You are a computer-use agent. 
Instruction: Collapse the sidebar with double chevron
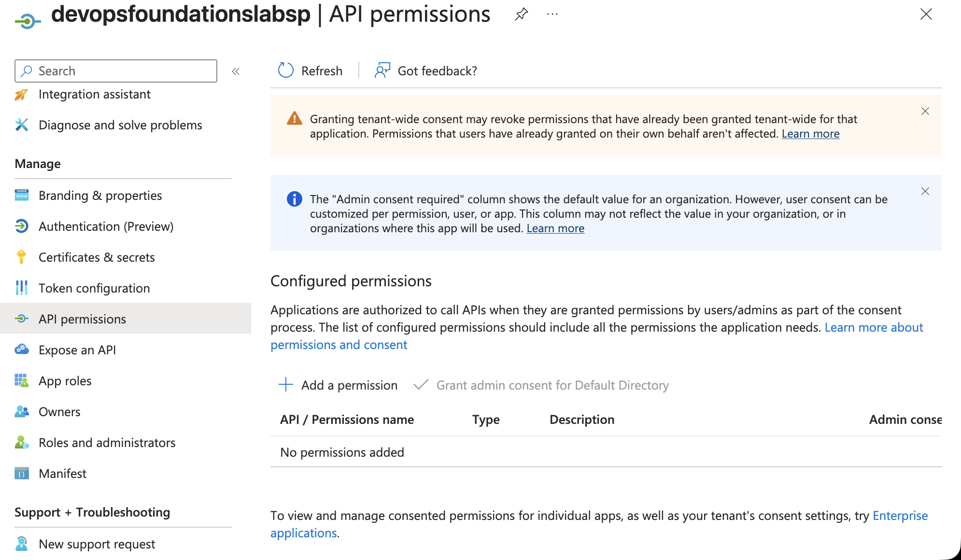tap(236, 71)
